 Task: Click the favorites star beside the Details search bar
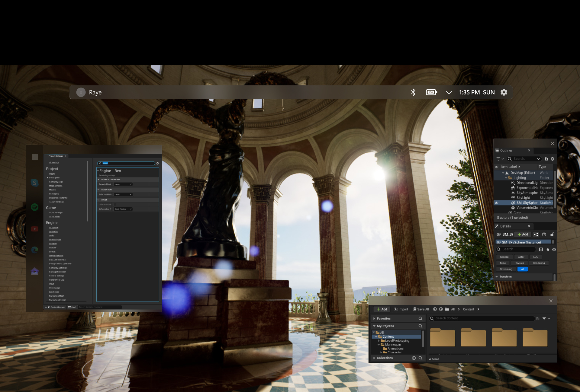point(548,250)
